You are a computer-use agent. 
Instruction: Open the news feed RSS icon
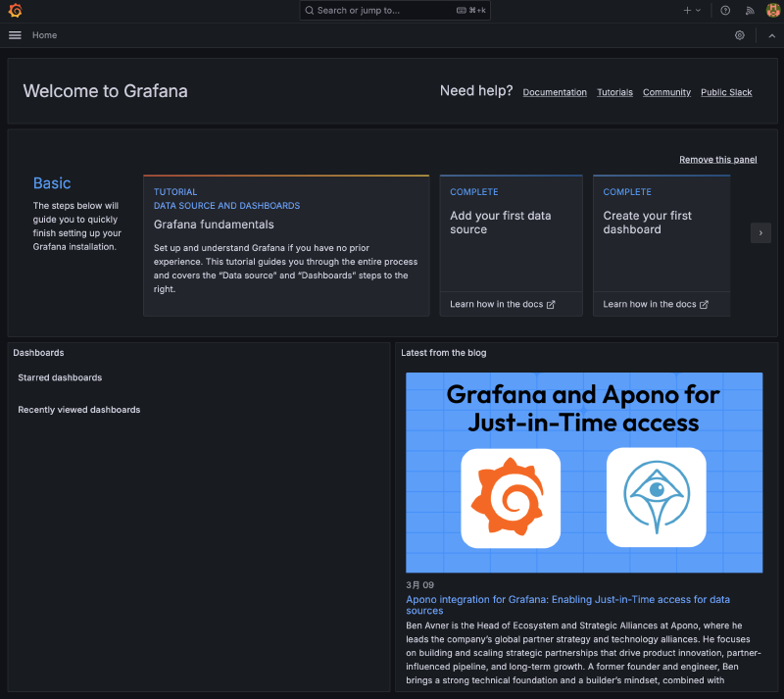click(750, 11)
